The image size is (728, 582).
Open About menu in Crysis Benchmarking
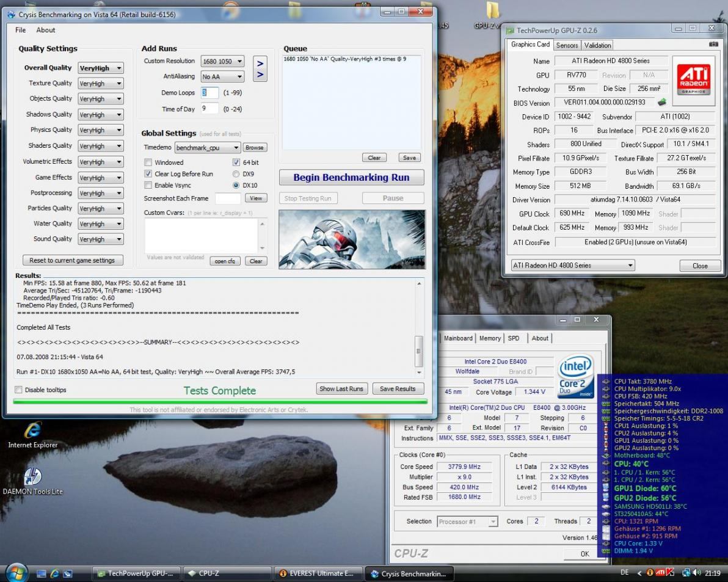point(45,30)
